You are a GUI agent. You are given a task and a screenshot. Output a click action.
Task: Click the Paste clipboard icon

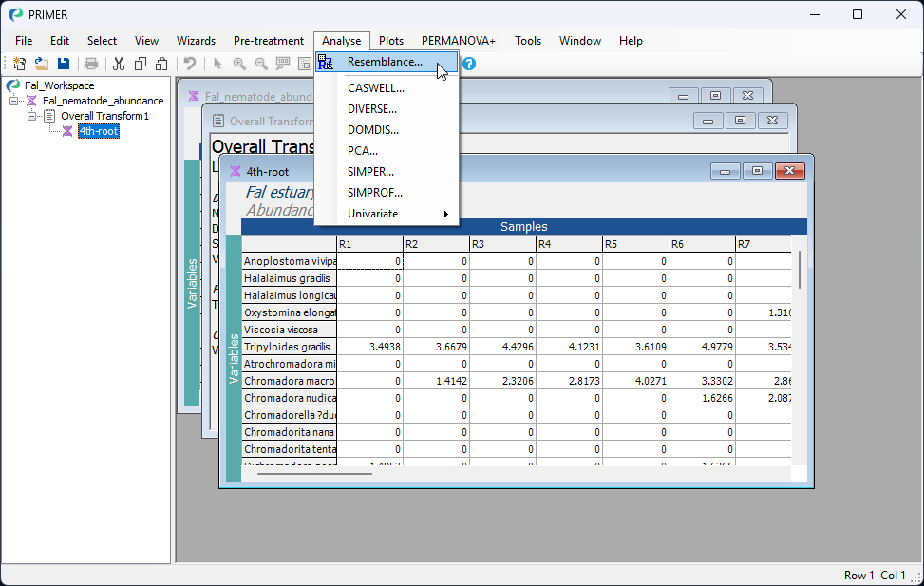161,64
